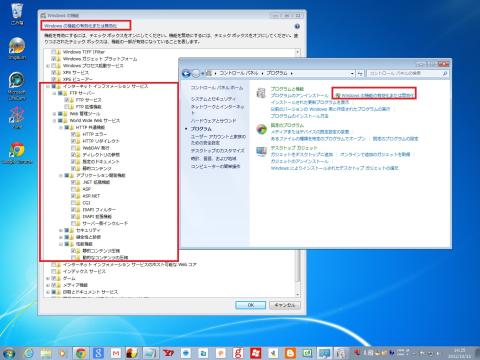Viewport: 480px width, 360px height.
Task: Click the 'コントロール パネル' breadcrumb in address bar
Action: (x=239, y=73)
